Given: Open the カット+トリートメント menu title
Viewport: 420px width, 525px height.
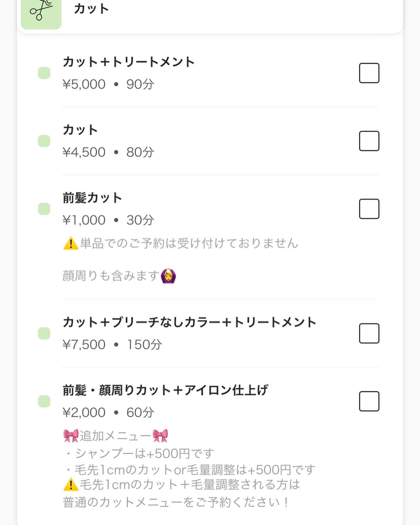Looking at the screenshot, I should [x=128, y=62].
